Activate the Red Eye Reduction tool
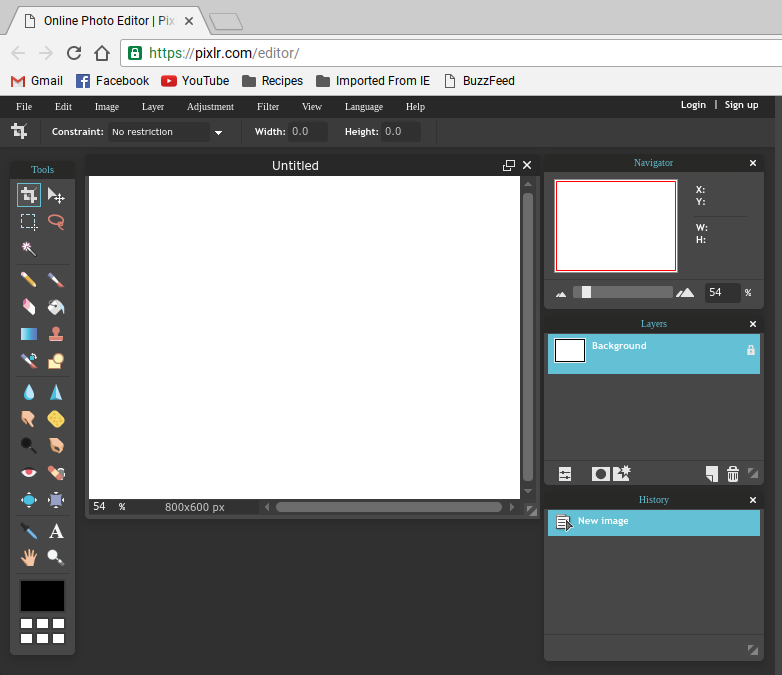Image resolution: width=782 pixels, height=675 pixels. point(28,472)
